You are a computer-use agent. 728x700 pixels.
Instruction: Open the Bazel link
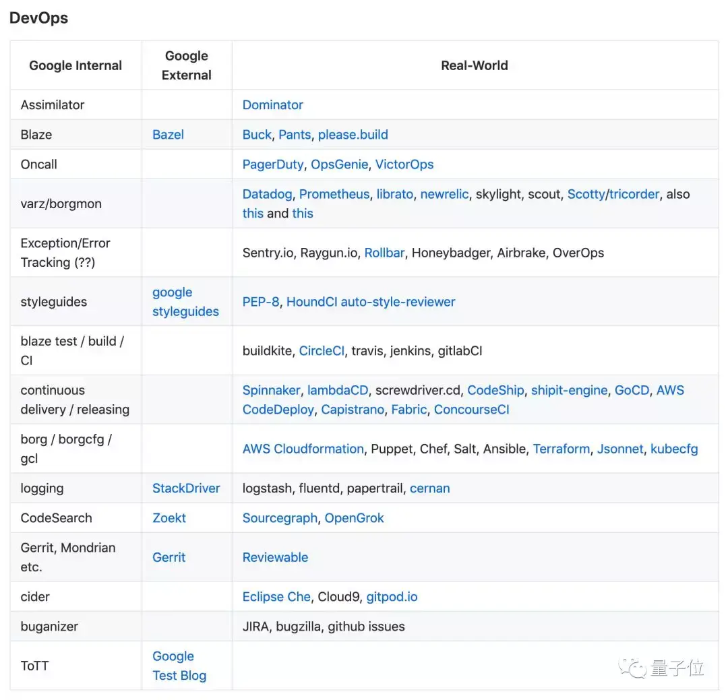pos(168,134)
